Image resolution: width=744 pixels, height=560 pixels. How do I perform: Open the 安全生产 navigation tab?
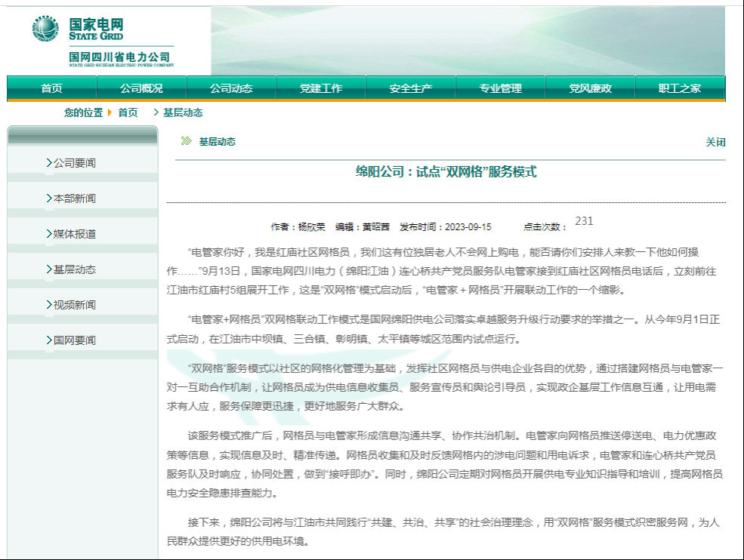coord(410,88)
